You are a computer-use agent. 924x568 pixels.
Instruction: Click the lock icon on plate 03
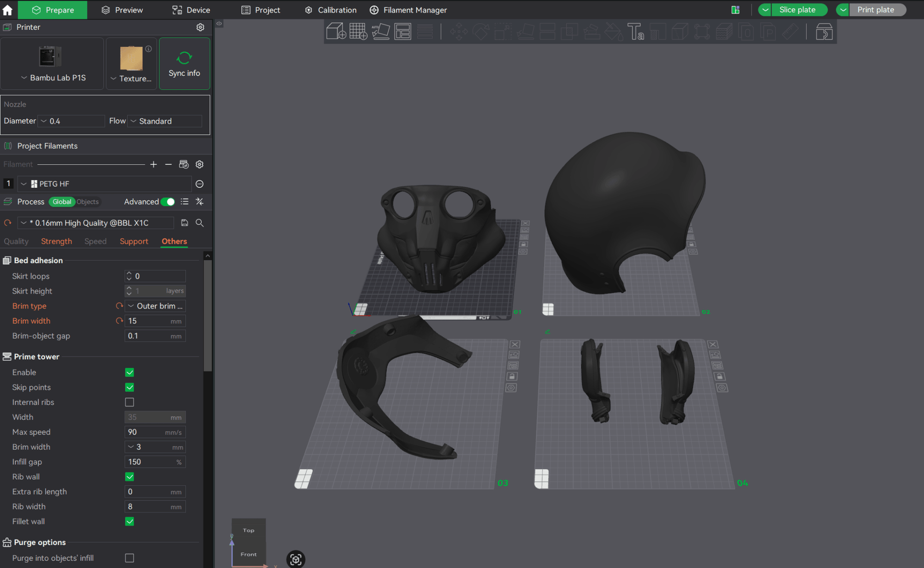[512, 376]
